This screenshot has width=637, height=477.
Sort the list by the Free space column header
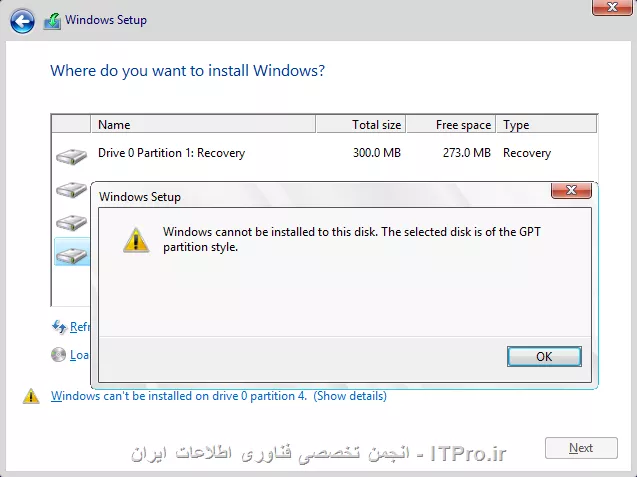click(x=451, y=124)
